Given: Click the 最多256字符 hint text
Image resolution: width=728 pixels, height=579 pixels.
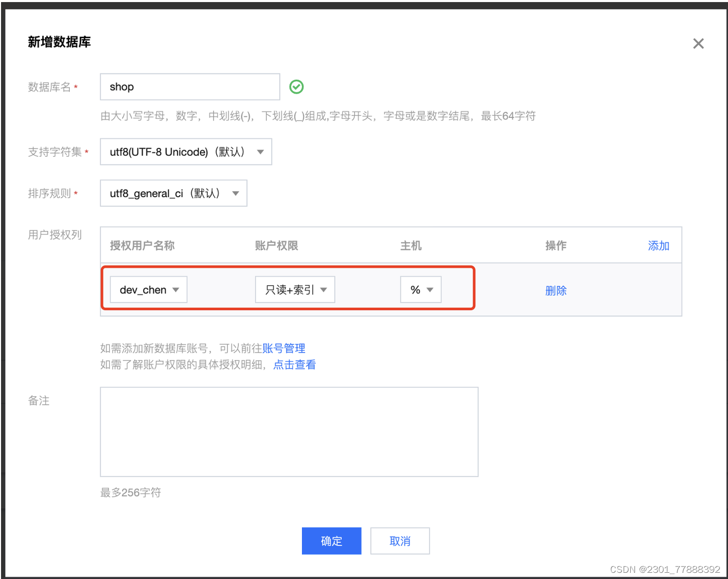Looking at the screenshot, I should pos(131,492).
